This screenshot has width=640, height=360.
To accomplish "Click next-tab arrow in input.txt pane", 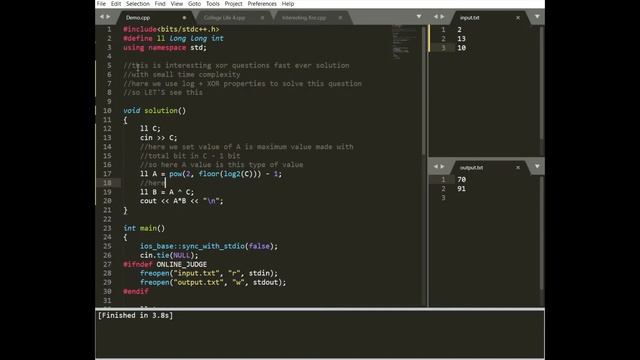I will coord(442,17).
